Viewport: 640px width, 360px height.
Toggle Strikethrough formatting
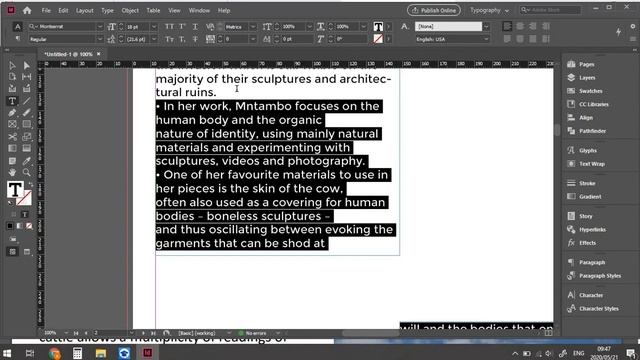pyautogui.click(x=195, y=39)
